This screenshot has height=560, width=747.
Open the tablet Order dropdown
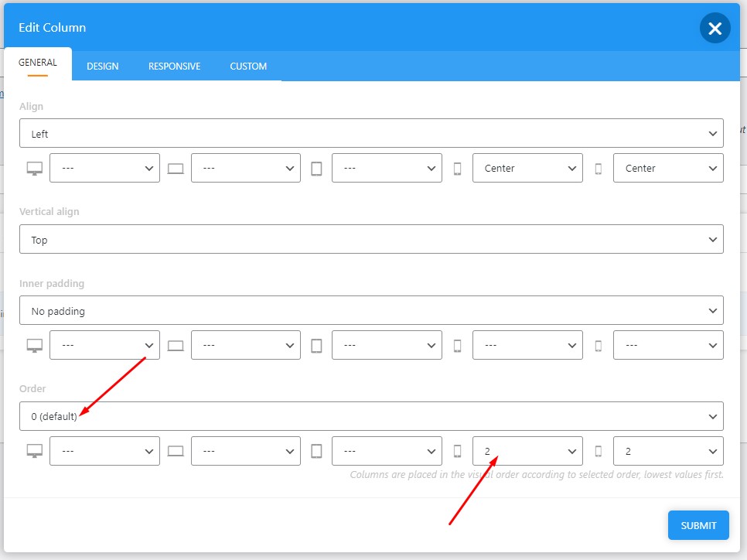pos(387,451)
